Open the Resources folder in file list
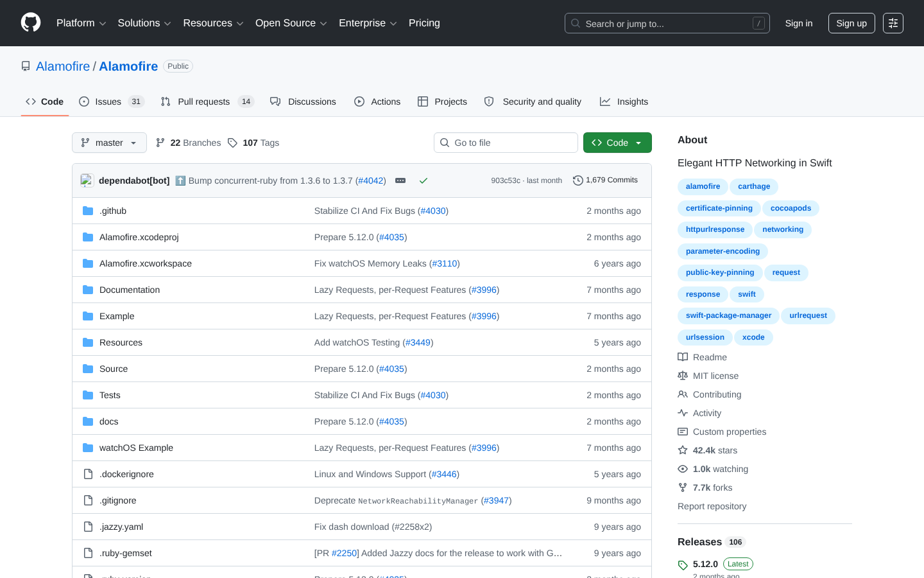Screen dimensions: 924x578 [x=121, y=342]
